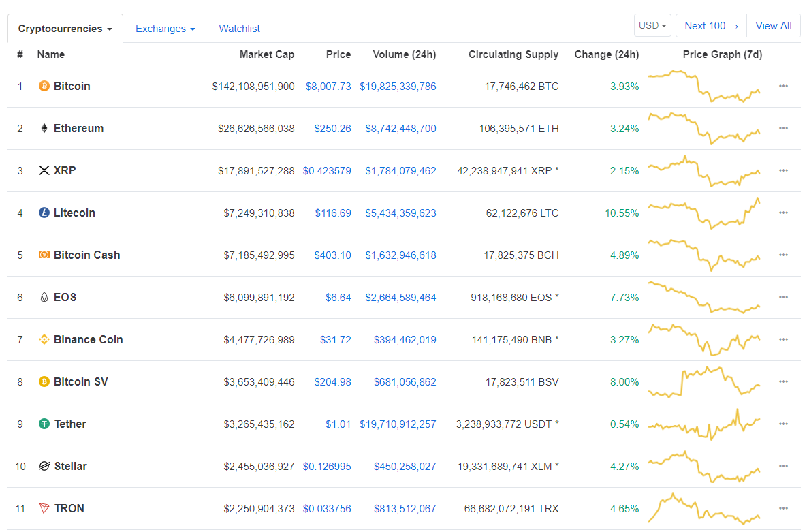Open the more-options dots for Ethereum
This screenshot has width=807, height=532.
(x=783, y=128)
